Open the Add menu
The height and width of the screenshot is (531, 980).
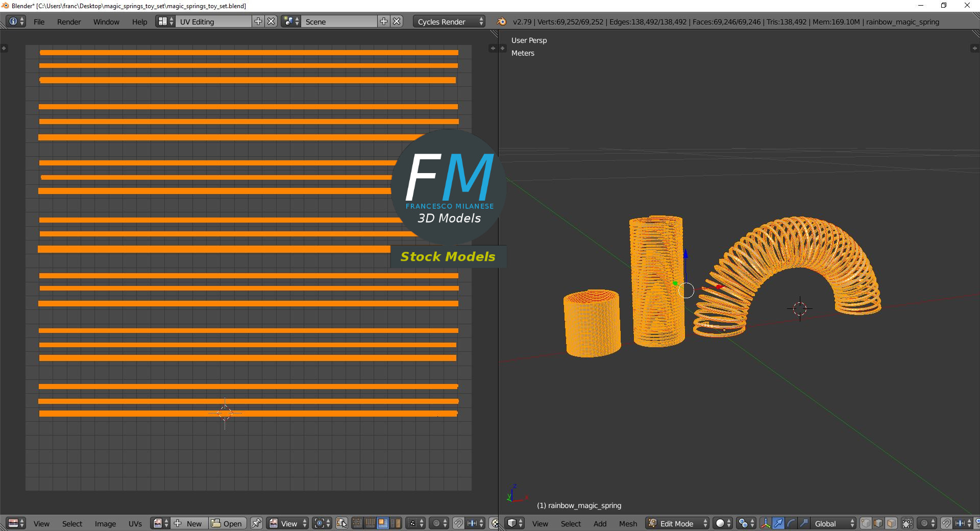600,524
